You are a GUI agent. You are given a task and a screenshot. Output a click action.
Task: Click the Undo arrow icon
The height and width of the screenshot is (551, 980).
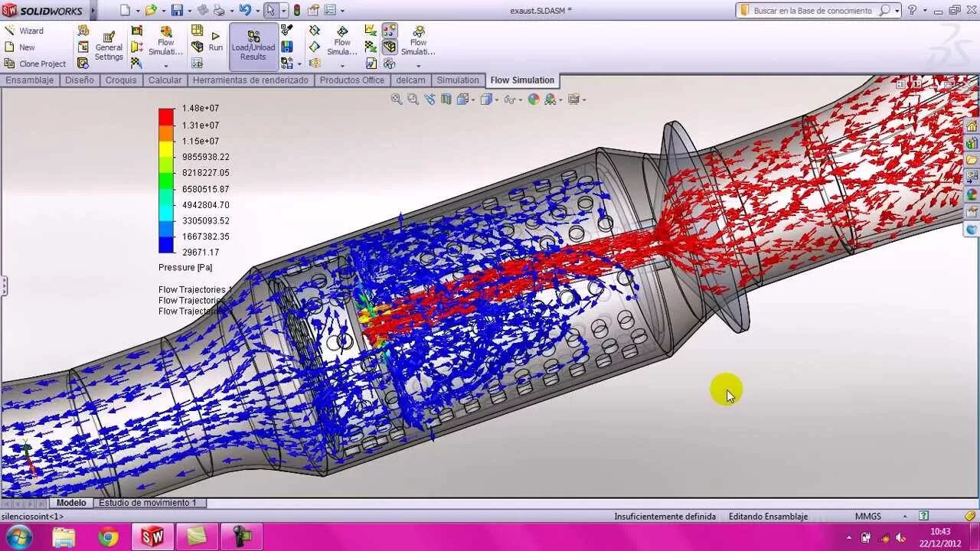tap(244, 11)
